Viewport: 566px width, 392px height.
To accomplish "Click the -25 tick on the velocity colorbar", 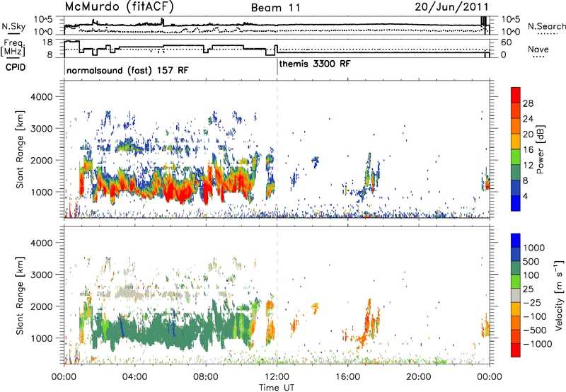I will [x=532, y=302].
